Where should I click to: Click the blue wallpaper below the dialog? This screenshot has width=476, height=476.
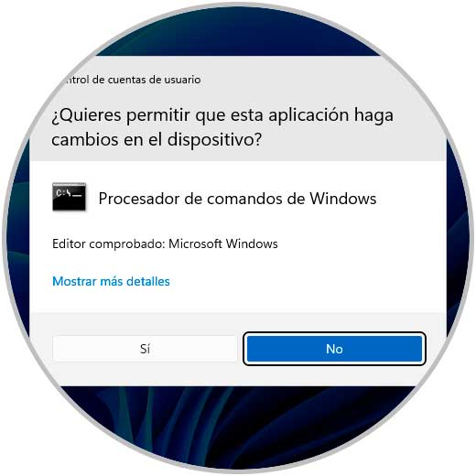click(238, 421)
